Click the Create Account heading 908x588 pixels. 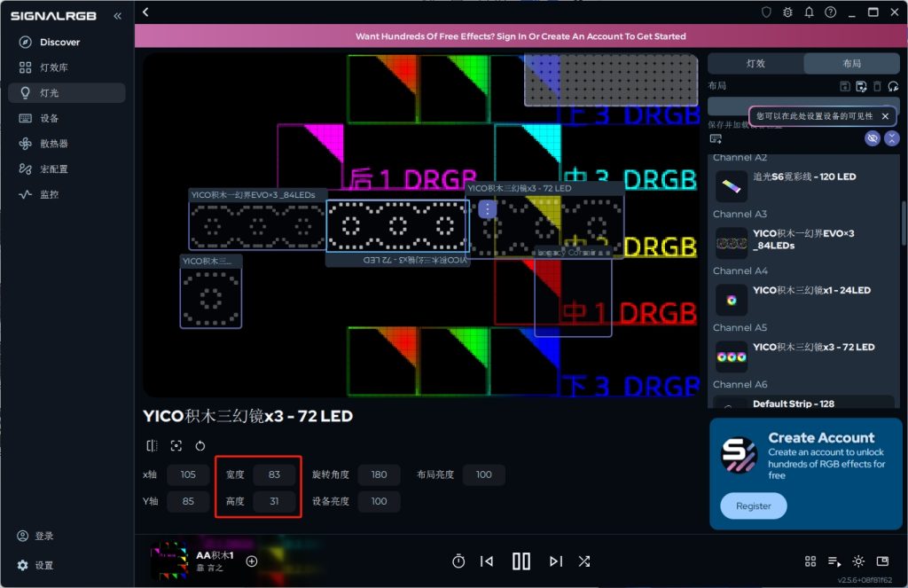[x=821, y=437]
